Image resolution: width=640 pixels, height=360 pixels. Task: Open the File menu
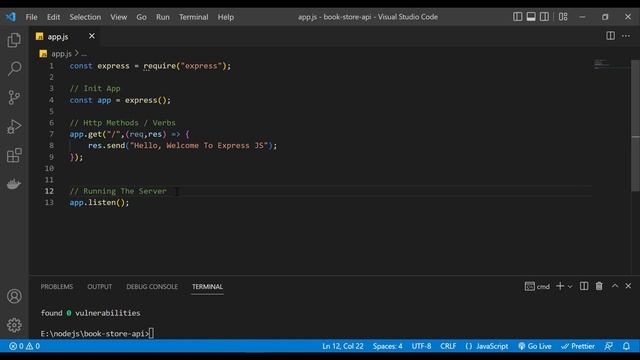[31, 17]
